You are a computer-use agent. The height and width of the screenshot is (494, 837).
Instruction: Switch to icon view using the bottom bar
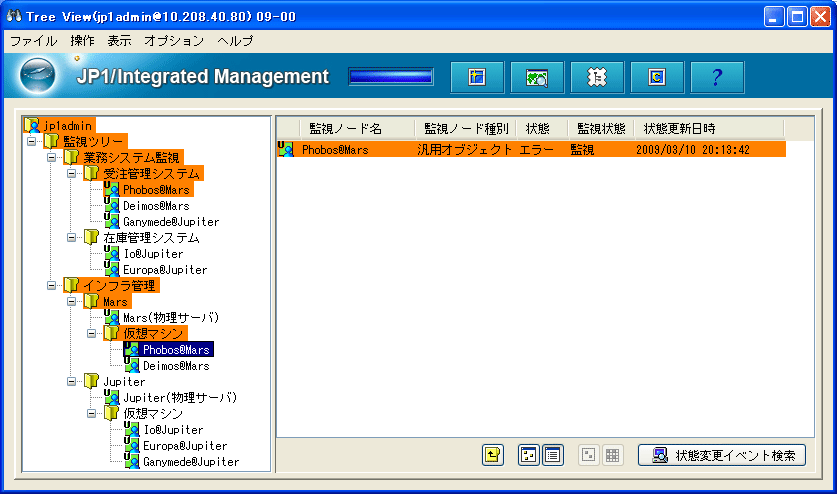click(528, 455)
